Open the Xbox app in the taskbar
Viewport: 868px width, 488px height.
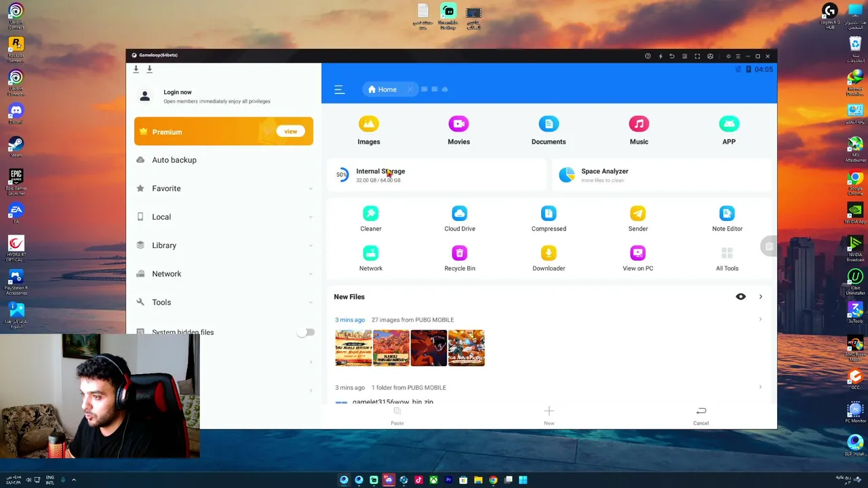point(433,480)
